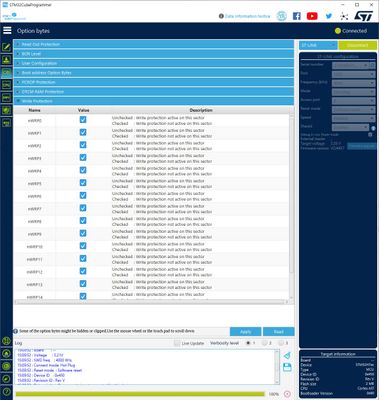Select verbosity level 2 radio button

click(x=264, y=343)
